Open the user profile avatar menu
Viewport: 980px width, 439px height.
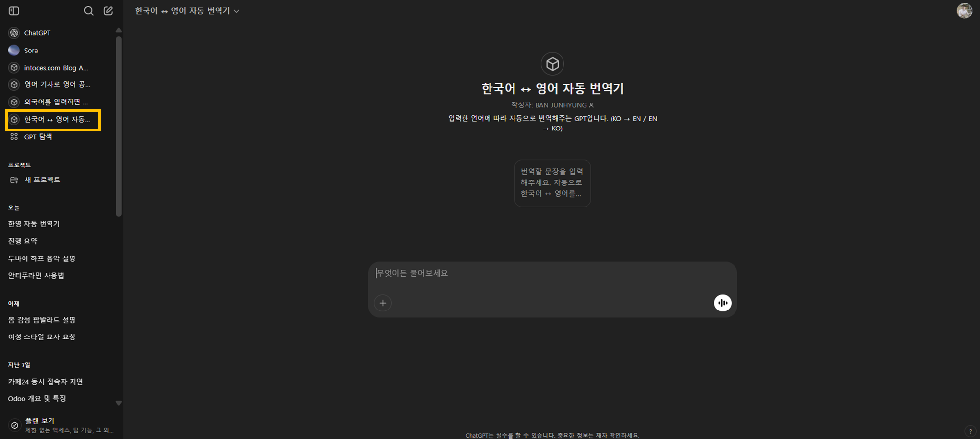point(964,11)
